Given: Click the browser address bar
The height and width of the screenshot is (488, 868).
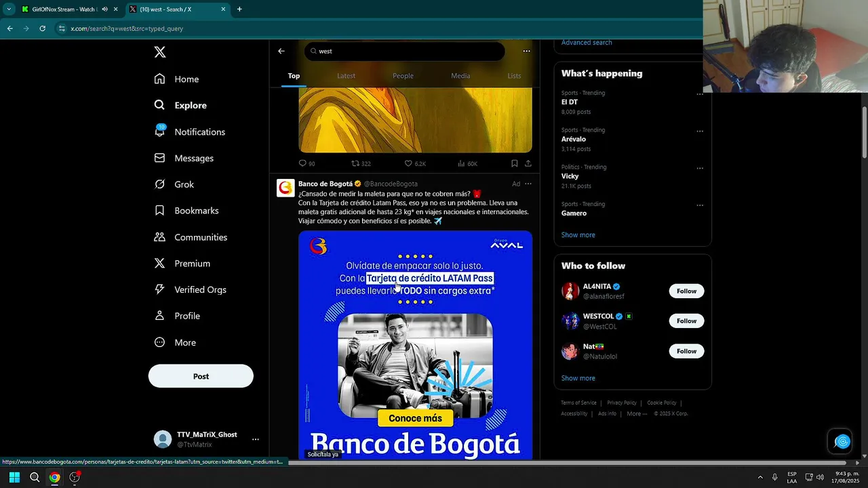Looking at the screenshot, I should tap(380, 28).
